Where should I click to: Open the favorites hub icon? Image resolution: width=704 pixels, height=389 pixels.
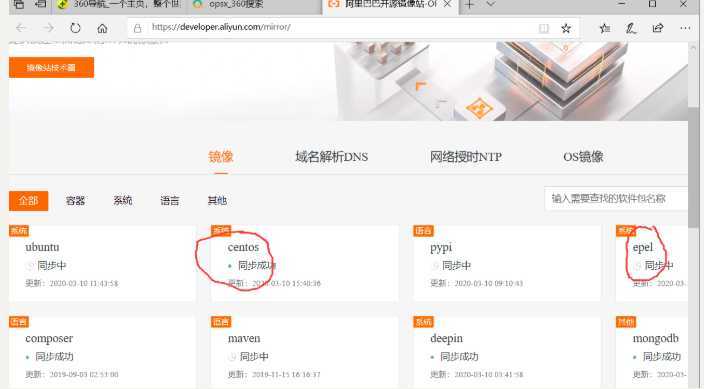coord(605,28)
